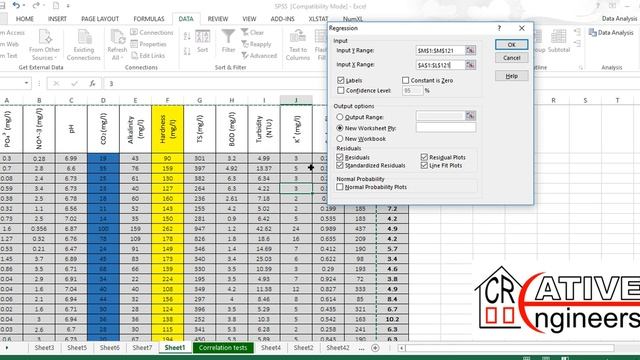The width and height of the screenshot is (640, 360).
Task: Close the Regression dialog
Action: coord(522,28)
